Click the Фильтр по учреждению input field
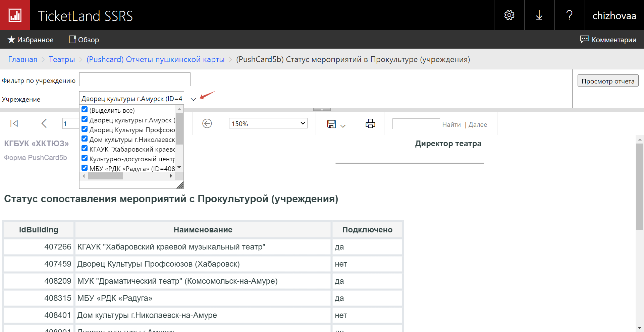Screen dimensions: 644x332 [x=135, y=79]
